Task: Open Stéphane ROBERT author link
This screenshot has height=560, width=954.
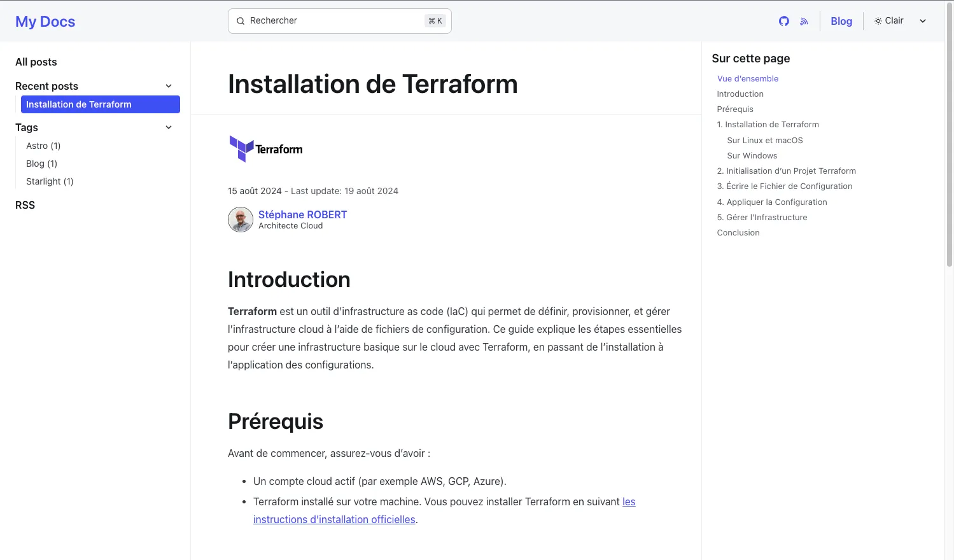Action: pos(303,214)
